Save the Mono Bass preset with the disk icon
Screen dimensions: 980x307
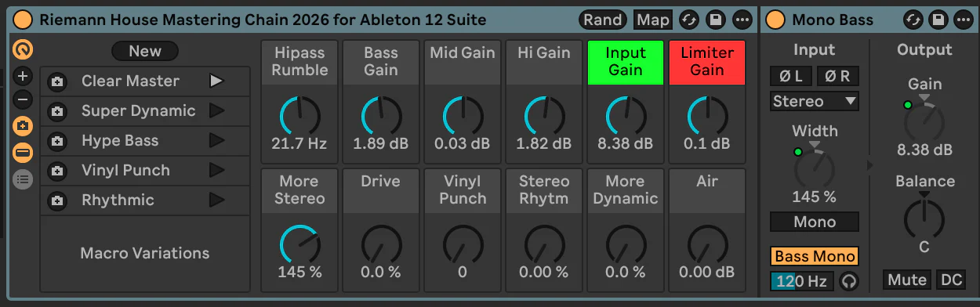(938, 20)
